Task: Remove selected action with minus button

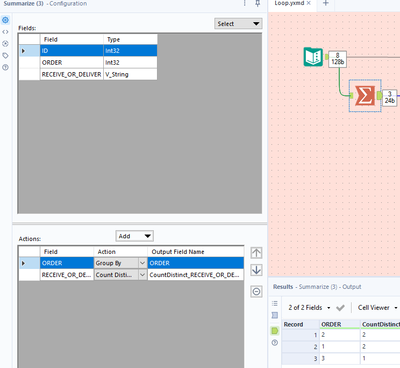Action: pos(256,292)
